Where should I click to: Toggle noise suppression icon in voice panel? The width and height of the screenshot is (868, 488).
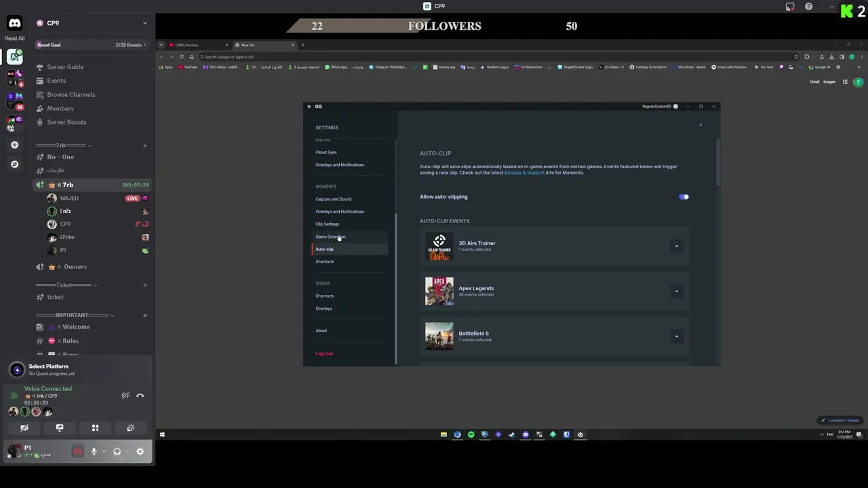(125, 396)
